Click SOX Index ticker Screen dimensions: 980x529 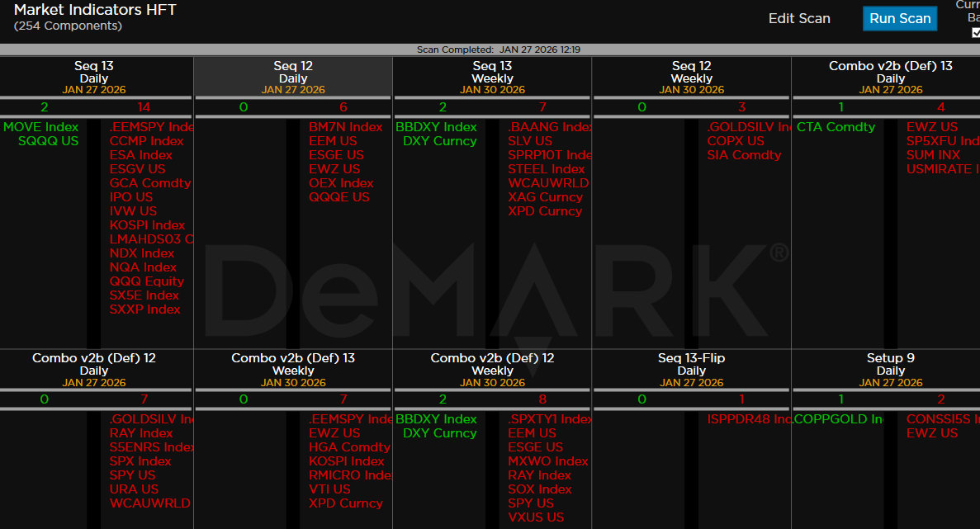[x=540, y=489]
